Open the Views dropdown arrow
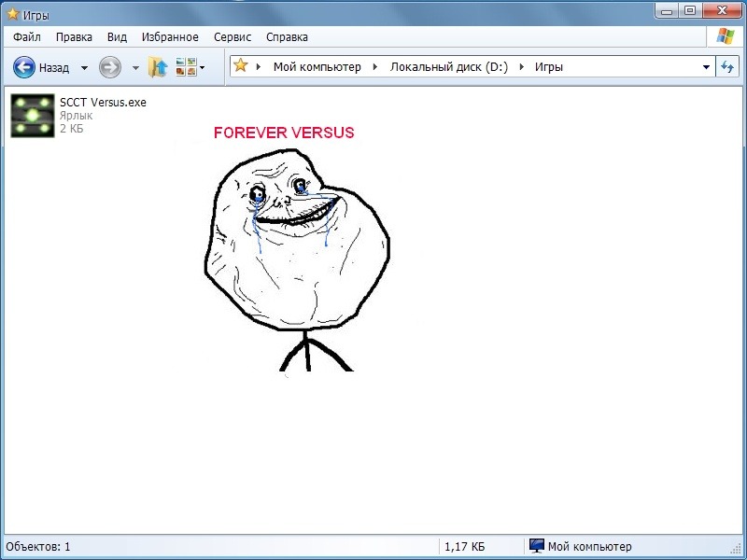Viewport: 747px width, 560px height. (203, 67)
